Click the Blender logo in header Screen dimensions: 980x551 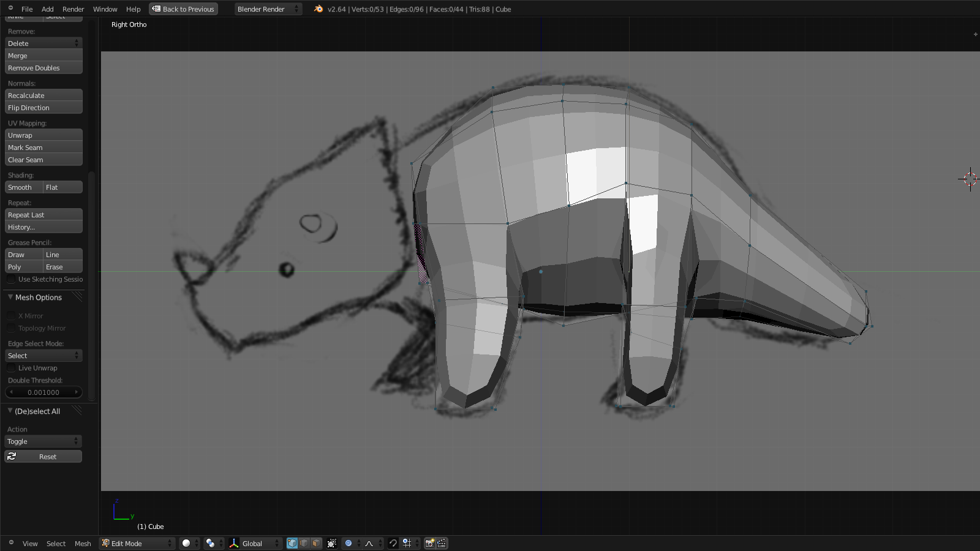pyautogui.click(x=318, y=9)
